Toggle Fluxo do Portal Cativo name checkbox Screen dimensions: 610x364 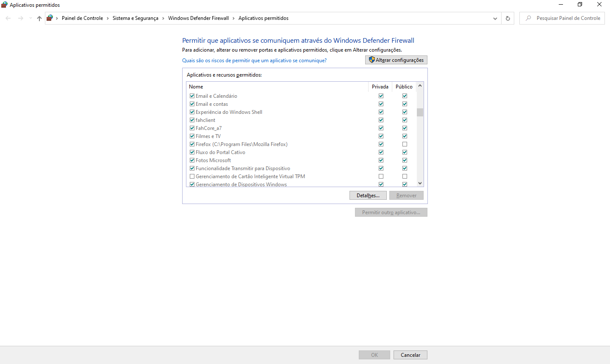click(x=192, y=152)
